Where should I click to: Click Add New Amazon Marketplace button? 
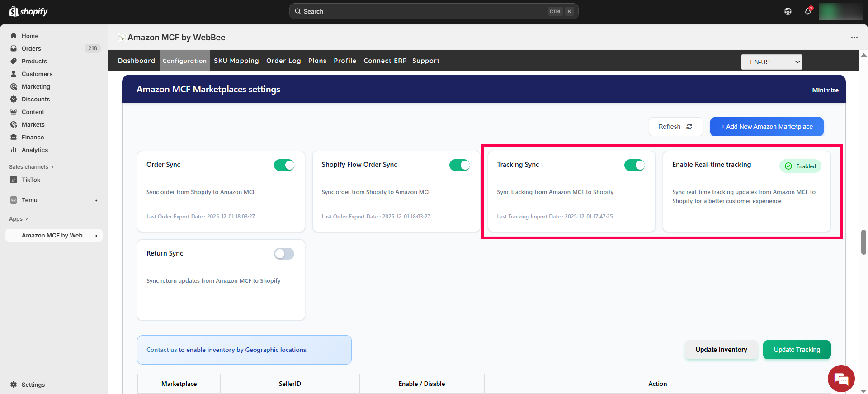[766, 127]
